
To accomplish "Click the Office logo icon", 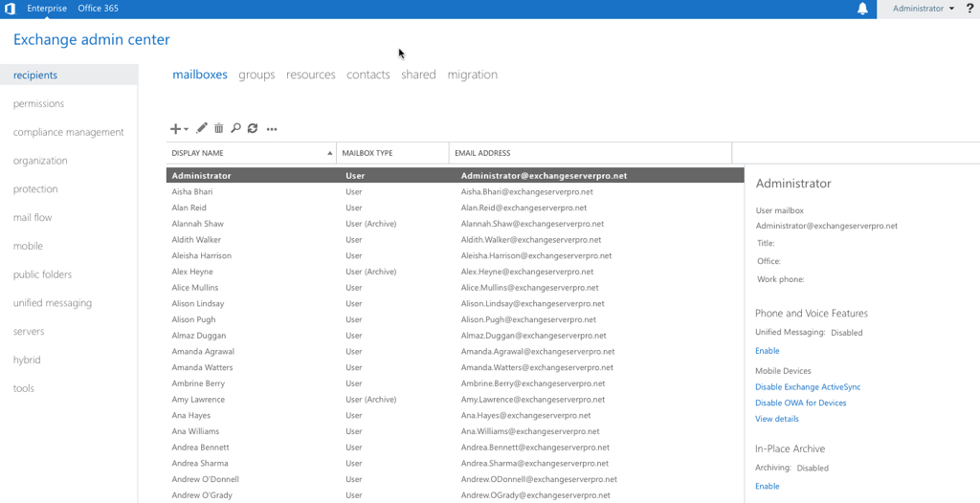I will (x=10, y=9).
